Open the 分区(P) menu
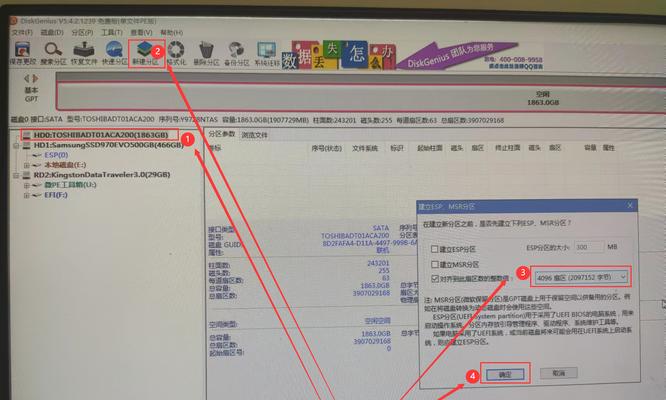 tap(82, 32)
